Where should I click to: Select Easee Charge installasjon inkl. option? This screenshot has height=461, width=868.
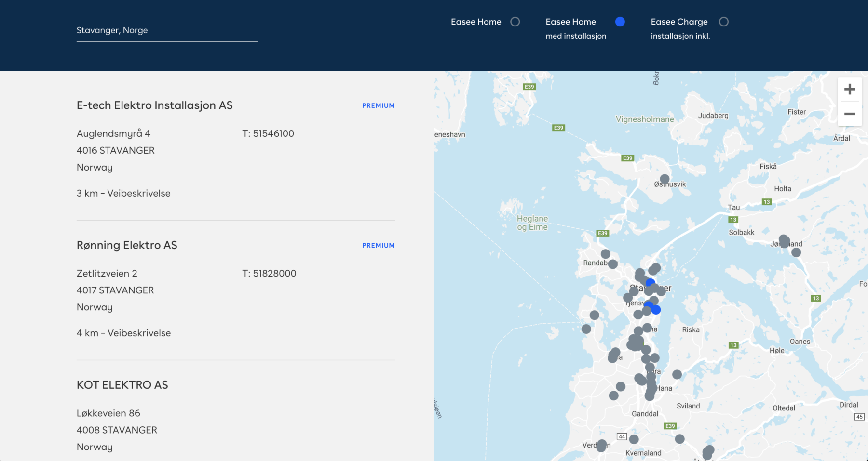click(724, 22)
